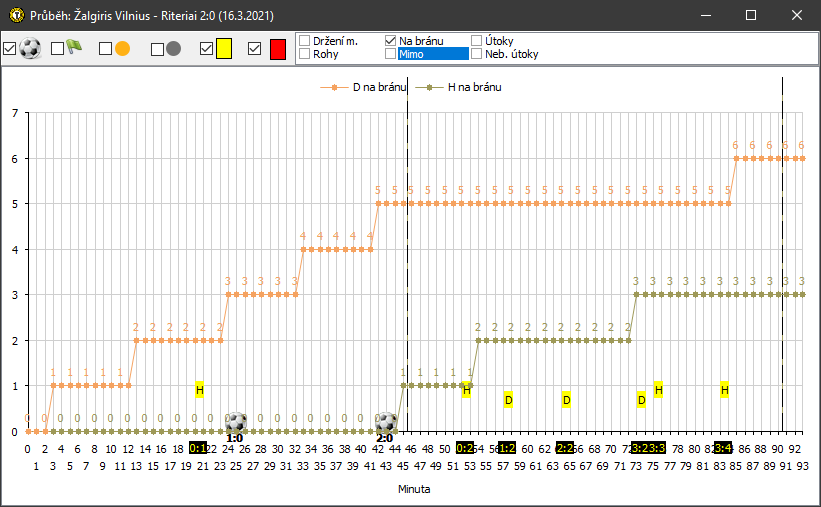This screenshot has width=821, height=507.
Task: Click the D na bránu legend entry
Action: [x=366, y=88]
